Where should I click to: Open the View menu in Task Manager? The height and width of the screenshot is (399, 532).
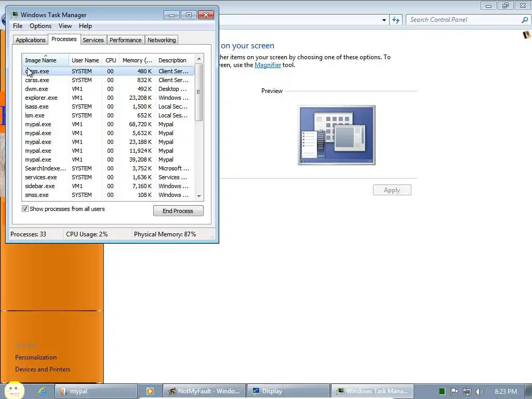point(65,26)
